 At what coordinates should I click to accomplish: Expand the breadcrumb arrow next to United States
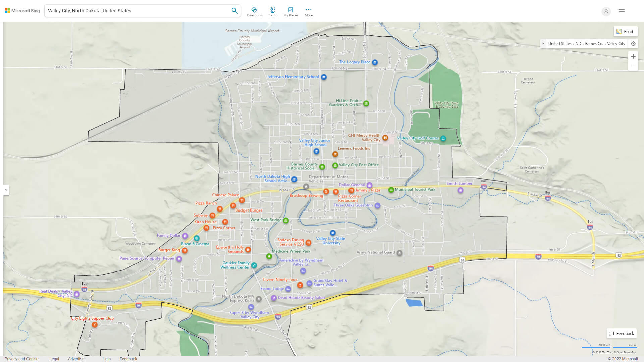click(543, 43)
